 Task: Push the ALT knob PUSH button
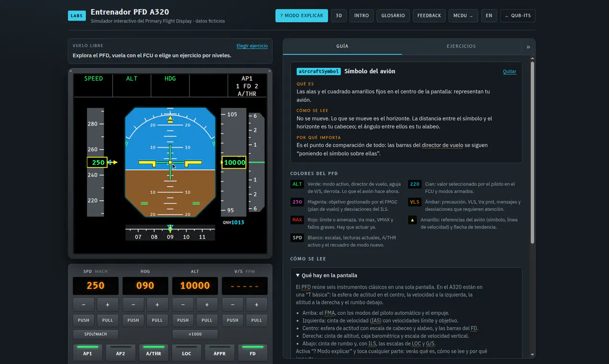(x=183, y=320)
